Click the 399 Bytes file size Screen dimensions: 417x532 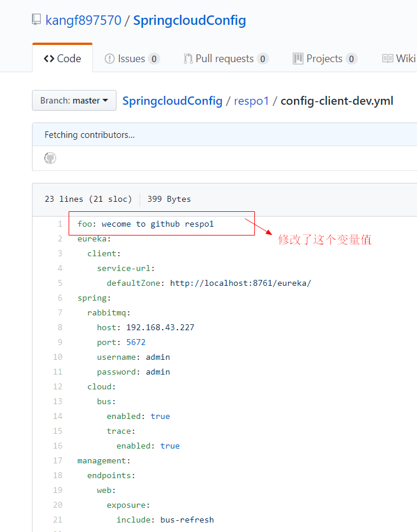[169, 199]
